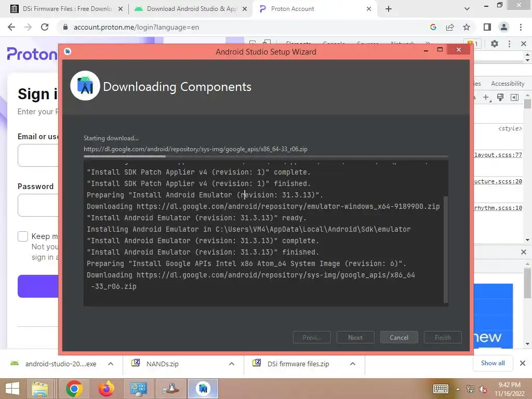Open File Explorer from taskbar
Image resolution: width=532 pixels, height=399 pixels.
(40, 389)
